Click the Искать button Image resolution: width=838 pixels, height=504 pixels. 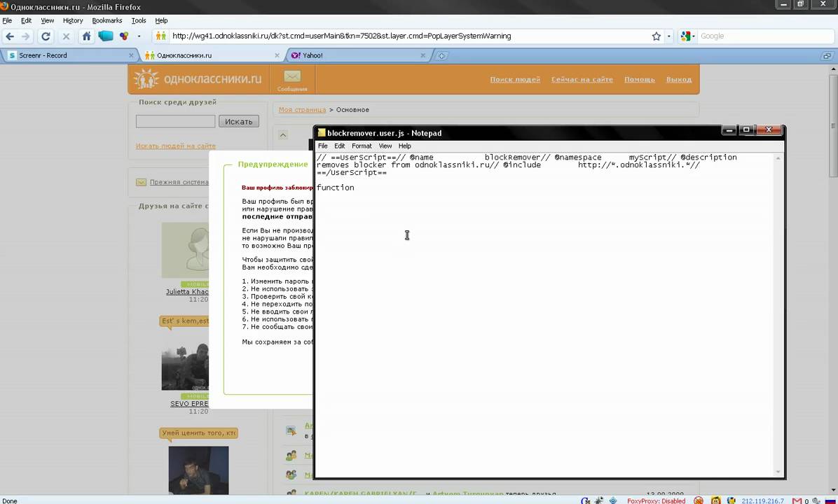tap(238, 121)
